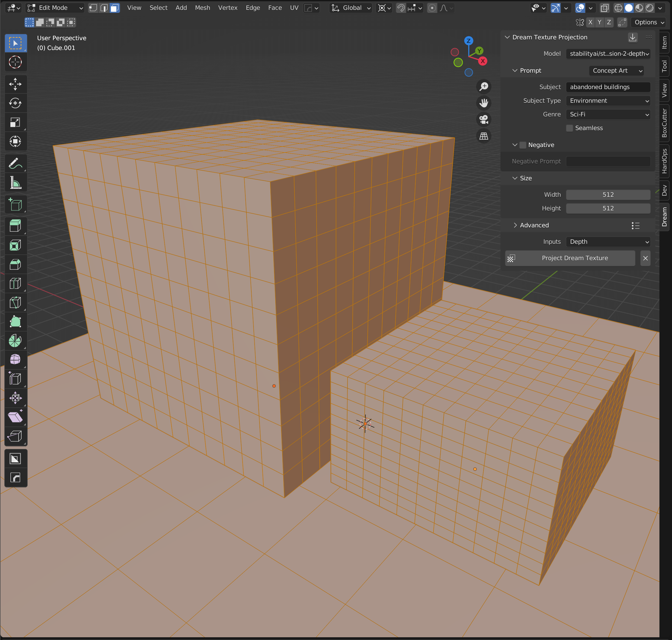Select the Add Cube tool
The height and width of the screenshot is (640, 672).
coord(15,205)
